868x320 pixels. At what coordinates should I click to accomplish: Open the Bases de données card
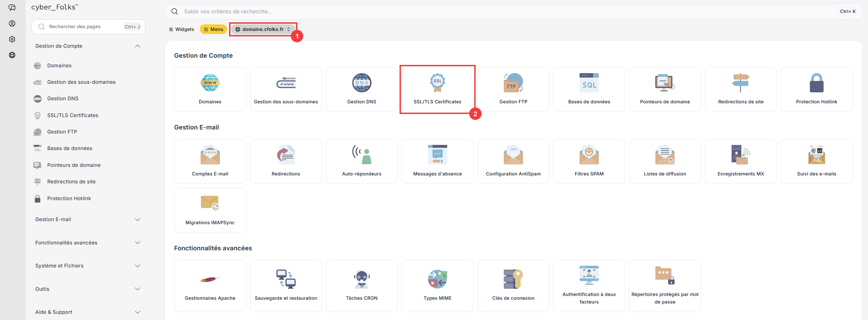pyautogui.click(x=589, y=89)
